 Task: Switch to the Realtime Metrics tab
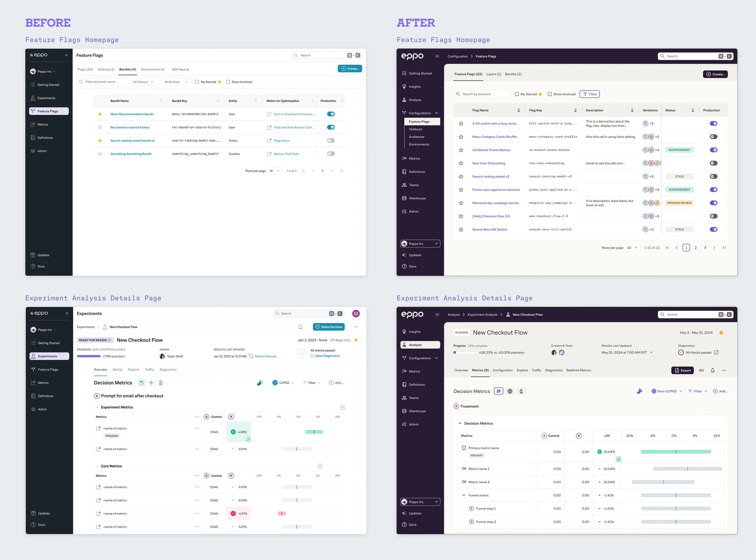coord(578,370)
